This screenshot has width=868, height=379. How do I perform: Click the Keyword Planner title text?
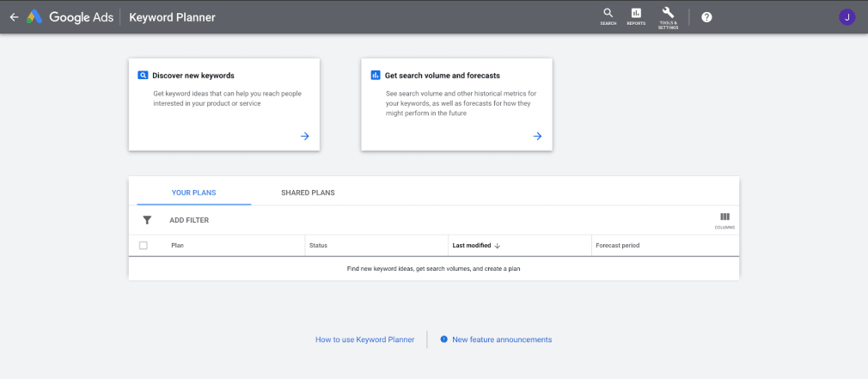[x=172, y=17]
